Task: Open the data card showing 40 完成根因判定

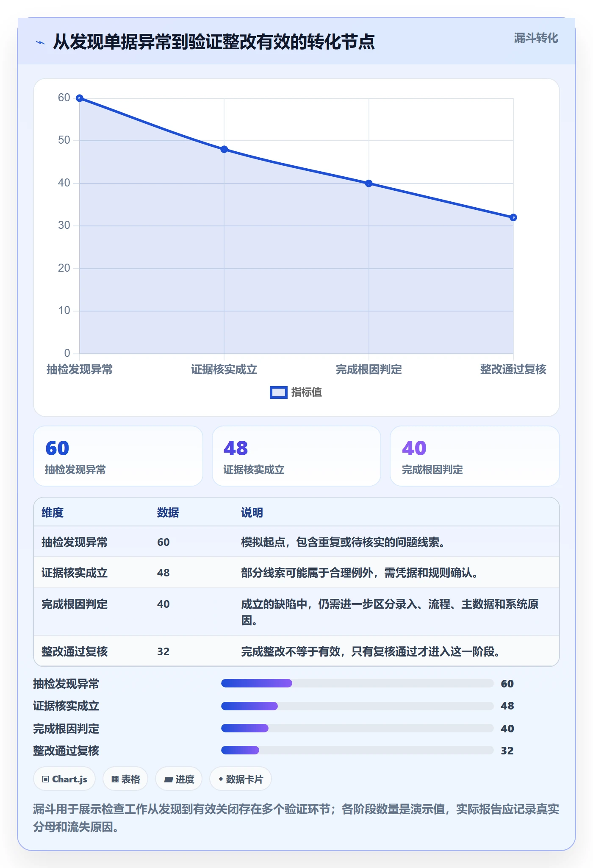Action: pyautogui.click(x=475, y=456)
